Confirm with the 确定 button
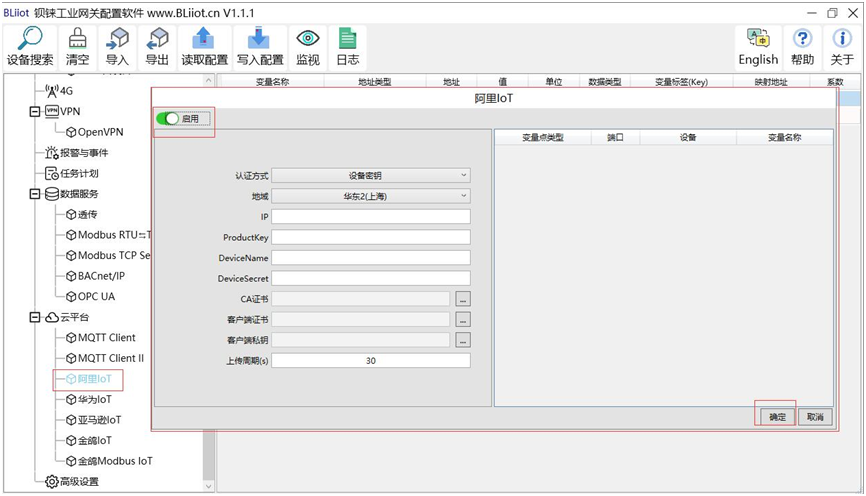The image size is (866, 496). coord(778,417)
